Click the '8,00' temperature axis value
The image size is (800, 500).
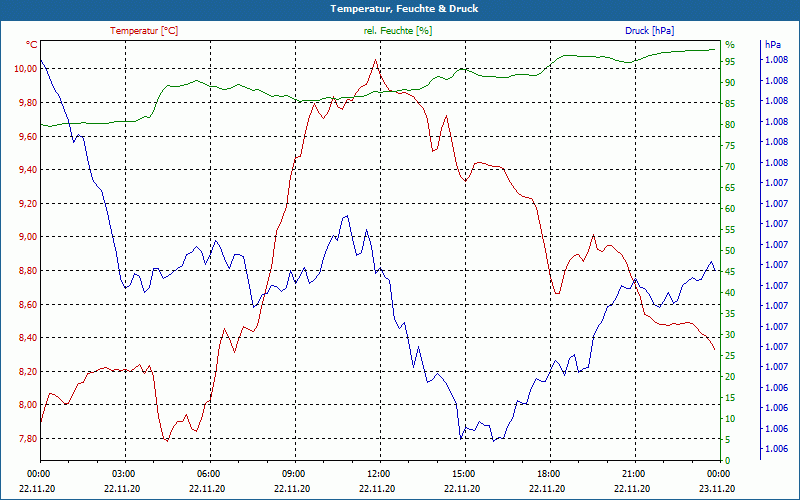28,405
